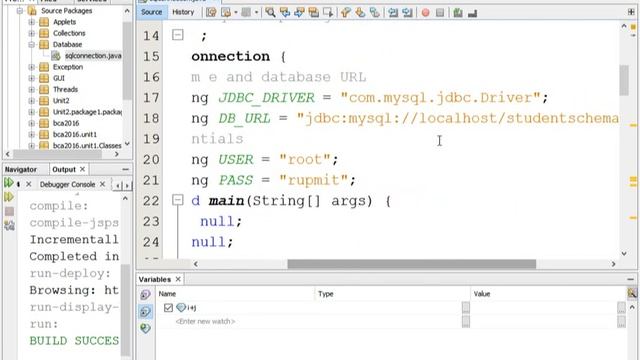Minimize the Output window group
Viewport: 640px width, 360px height.
coord(125,169)
